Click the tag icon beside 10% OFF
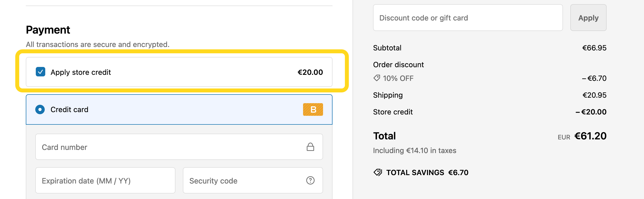Viewport: 644px width, 199px height. click(x=377, y=78)
